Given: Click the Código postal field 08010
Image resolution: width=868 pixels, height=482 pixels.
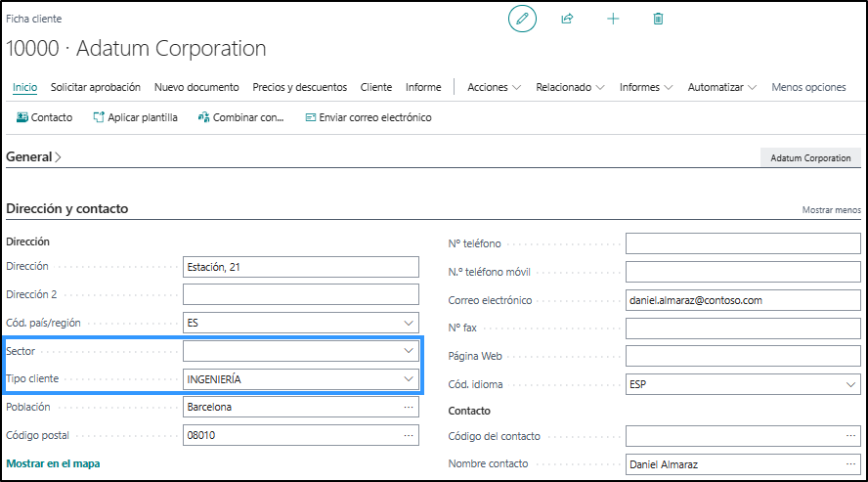Looking at the screenshot, I should click(301, 435).
